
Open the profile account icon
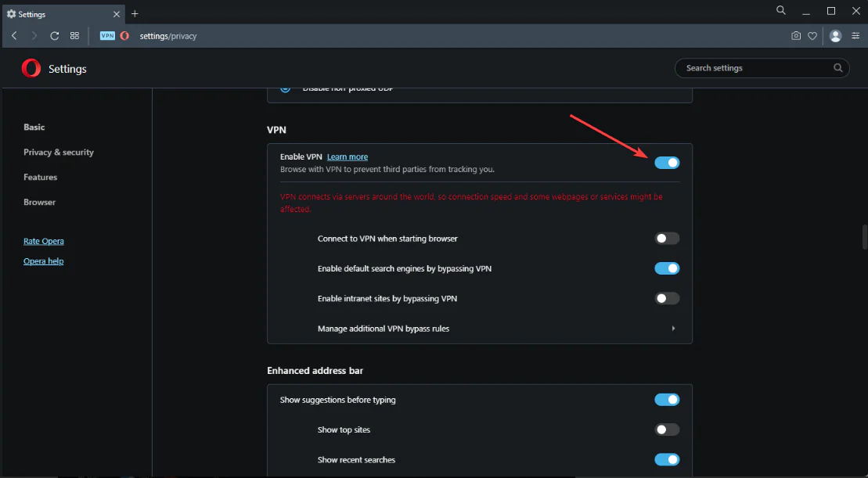[x=835, y=36]
